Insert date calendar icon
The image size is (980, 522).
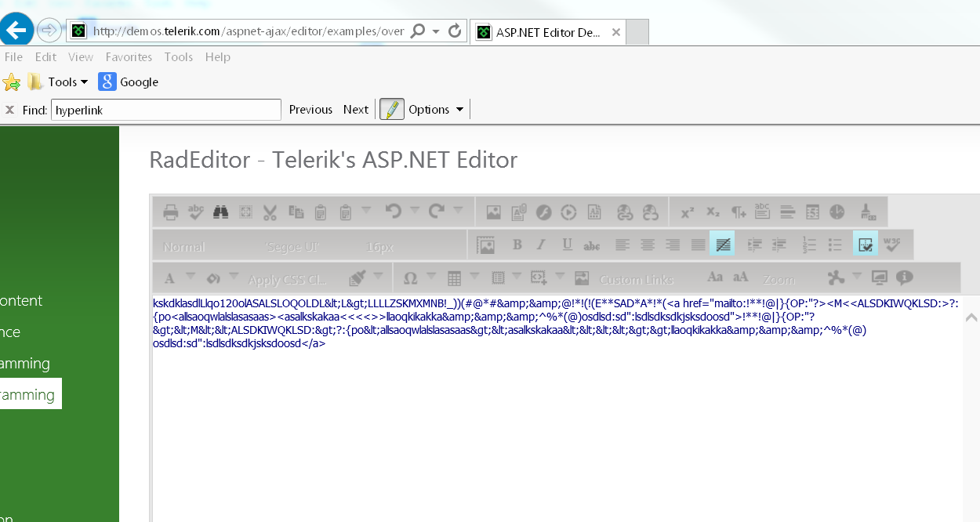[813, 212]
